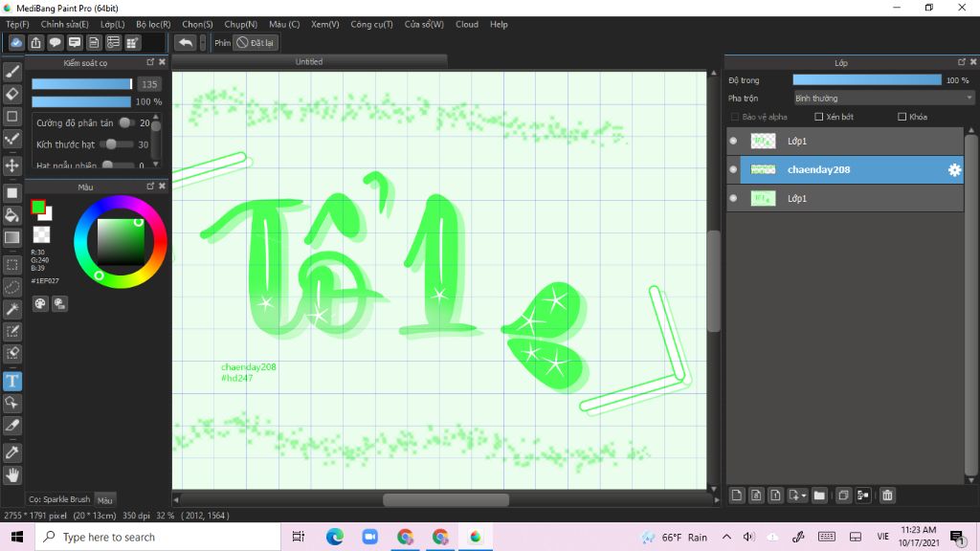Toggle 'Bảo vệ alpha' checkbox
Viewport: 980px width, 551px height.
click(735, 117)
